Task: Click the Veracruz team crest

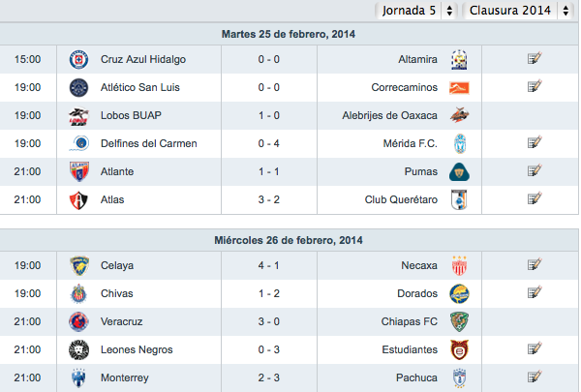Action: [78, 321]
